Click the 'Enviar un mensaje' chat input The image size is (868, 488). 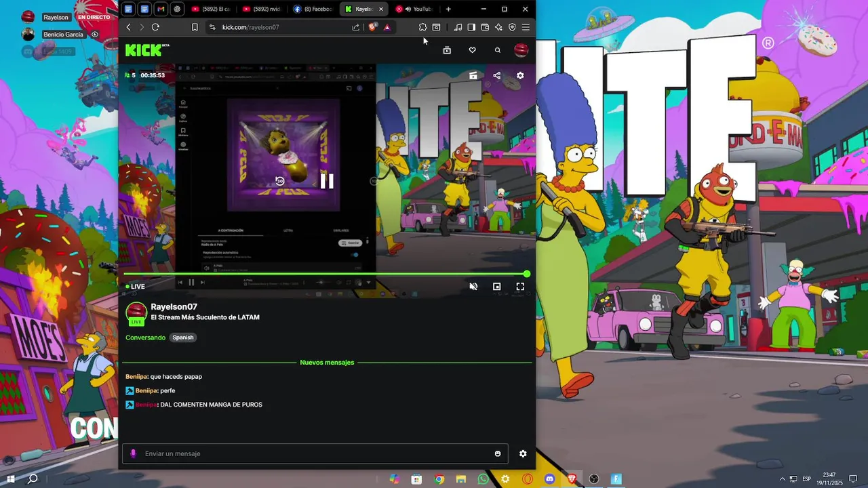pos(315,453)
